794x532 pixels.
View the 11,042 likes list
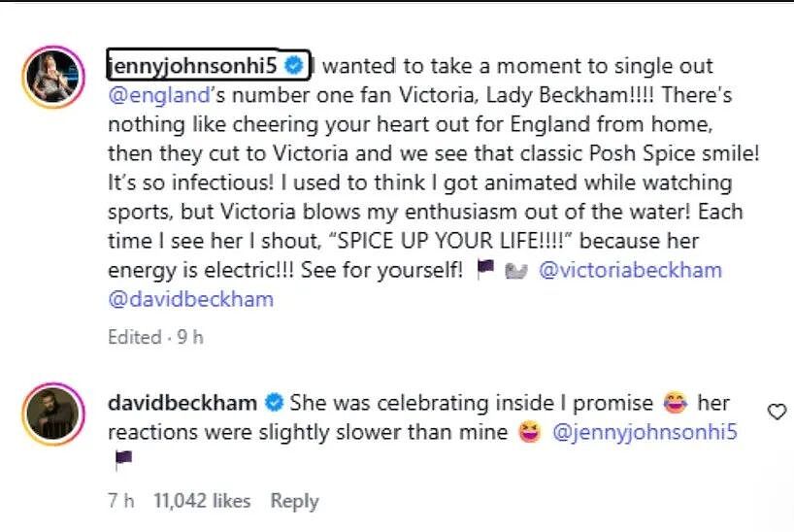[202, 501]
